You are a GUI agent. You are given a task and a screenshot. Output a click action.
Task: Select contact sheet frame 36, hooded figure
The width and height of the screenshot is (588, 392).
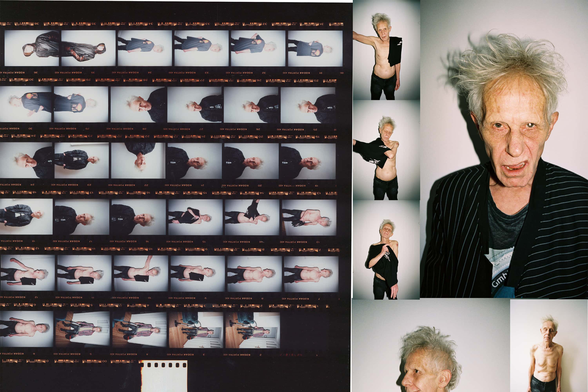click(x=32, y=48)
